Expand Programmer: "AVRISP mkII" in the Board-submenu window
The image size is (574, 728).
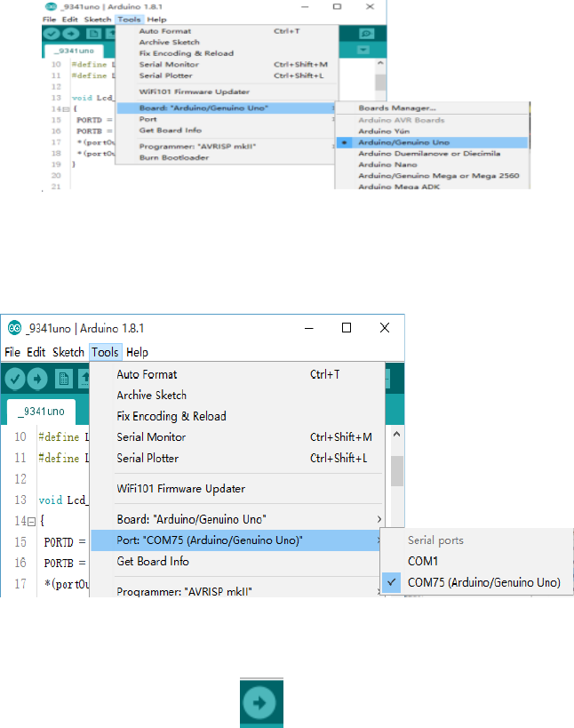pyautogui.click(x=226, y=147)
